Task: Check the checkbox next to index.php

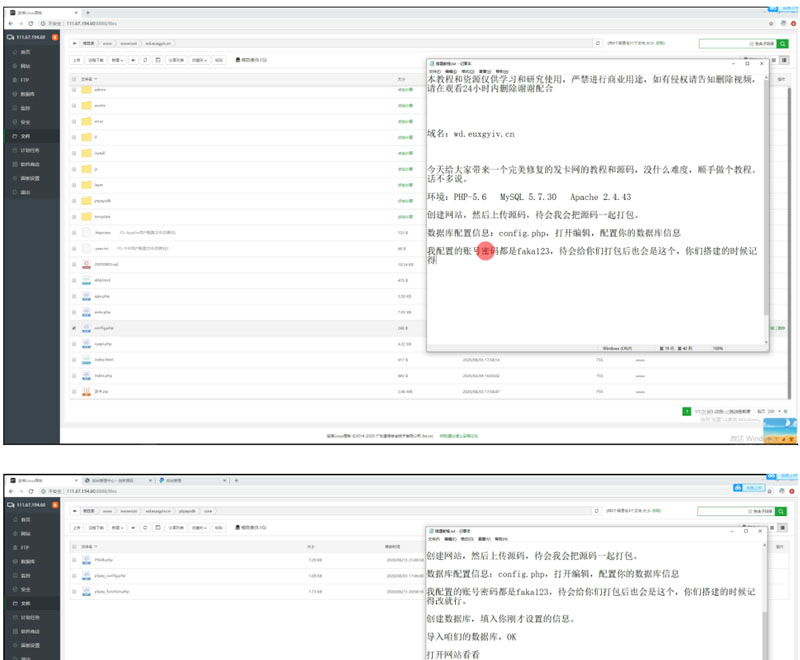Action: pyautogui.click(x=74, y=376)
